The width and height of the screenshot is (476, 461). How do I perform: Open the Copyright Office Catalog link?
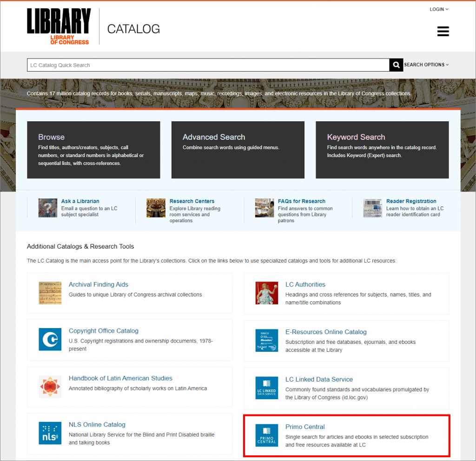point(104,331)
